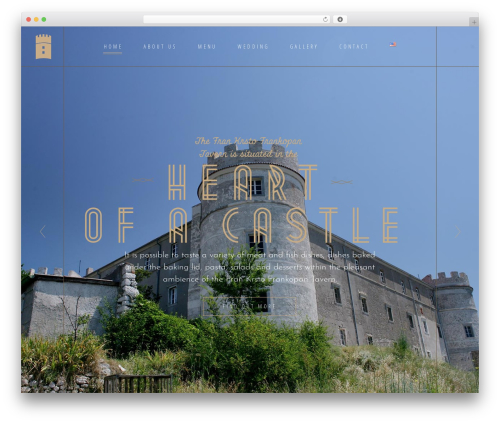Click the 'Heart' headline text
The image size is (500, 423).
click(x=243, y=182)
